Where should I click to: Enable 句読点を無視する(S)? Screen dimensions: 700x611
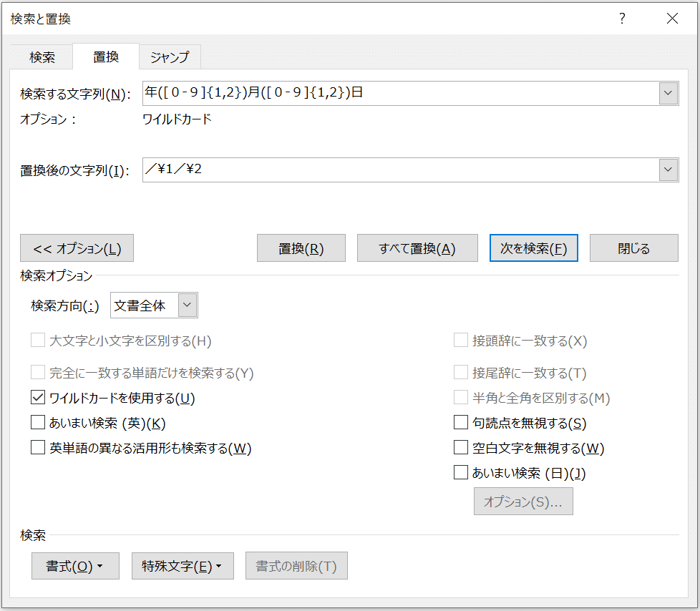(461, 422)
